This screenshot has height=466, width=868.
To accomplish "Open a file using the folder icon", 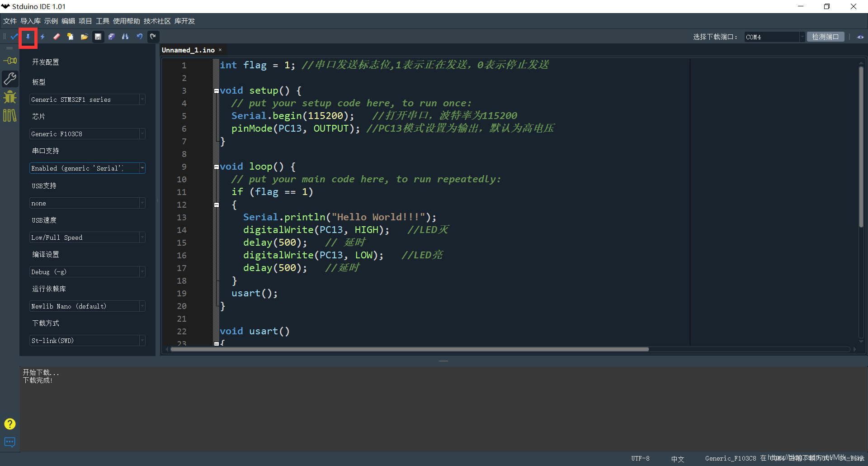I will click(84, 37).
